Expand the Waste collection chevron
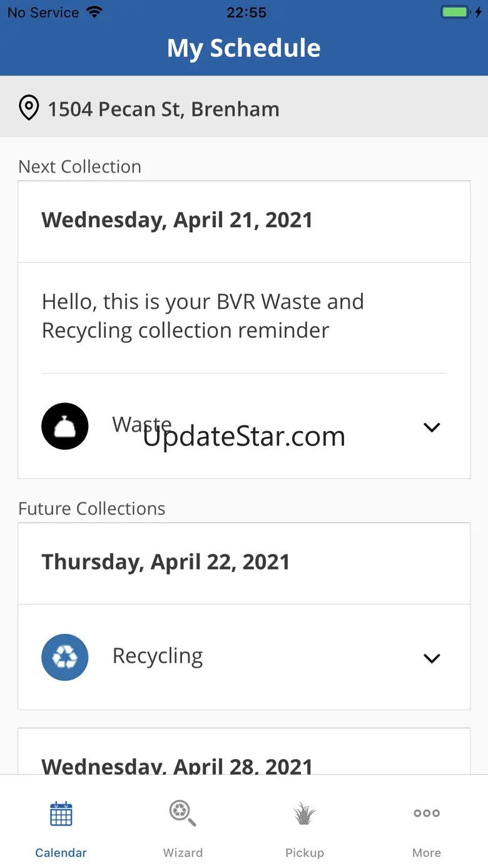 coord(432,427)
